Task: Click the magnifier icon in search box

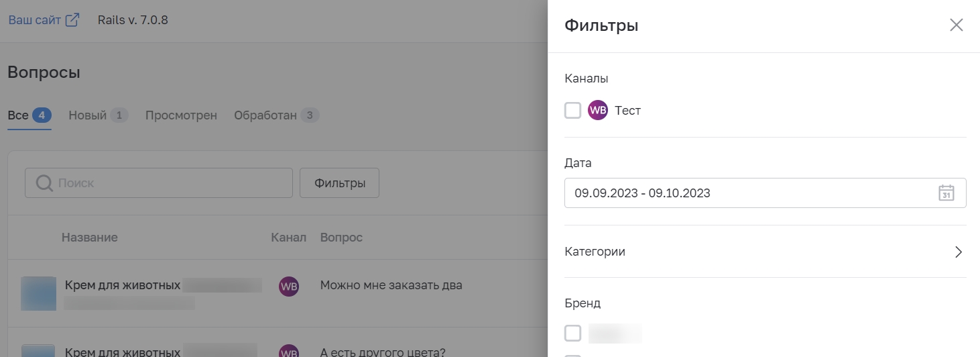Action: click(x=44, y=183)
